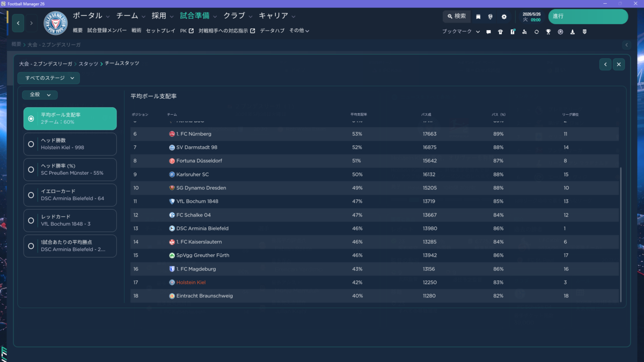The width and height of the screenshot is (644, 362).
Task: Open settings gear icon
Action: pos(504,17)
